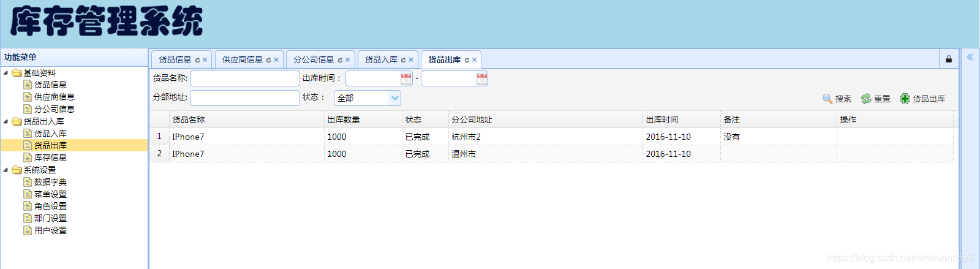Click the 搜索 search button
Viewport: 980px width, 269px height.
pyautogui.click(x=837, y=99)
